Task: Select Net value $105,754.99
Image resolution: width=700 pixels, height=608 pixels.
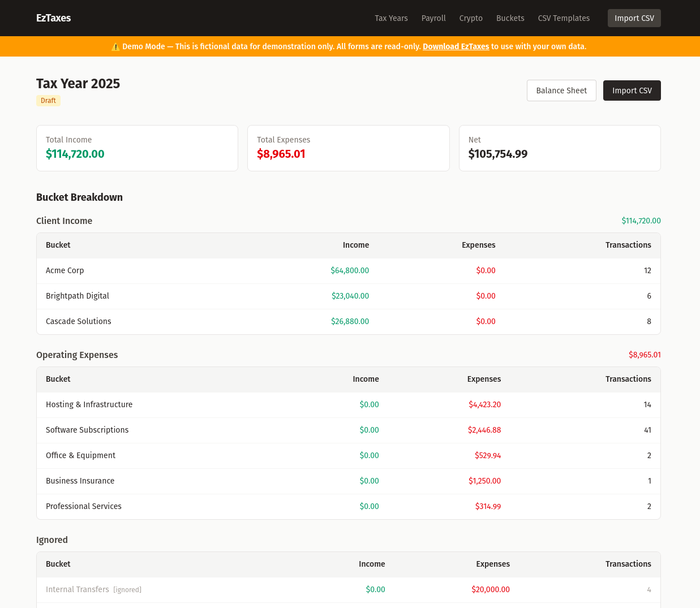Action: point(498,154)
